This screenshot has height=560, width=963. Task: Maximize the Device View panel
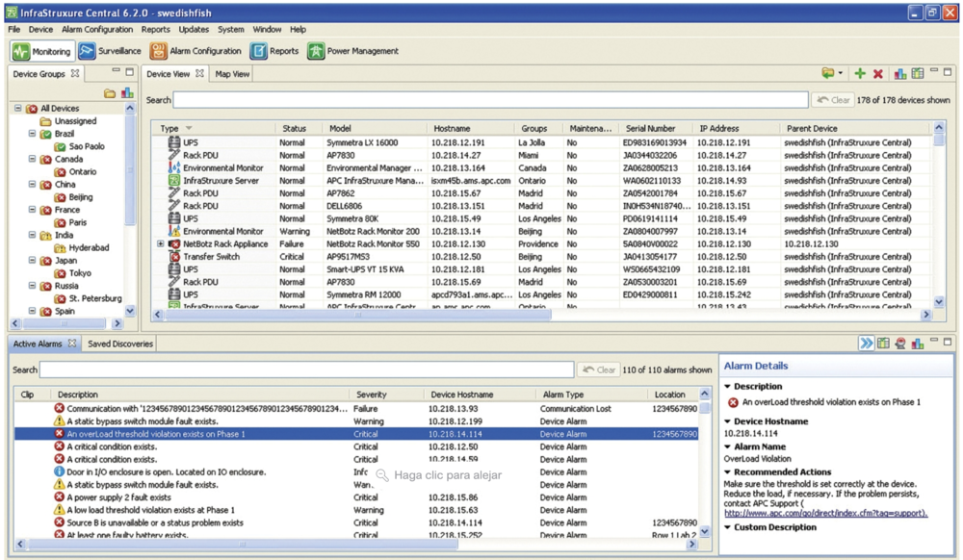[x=948, y=72]
